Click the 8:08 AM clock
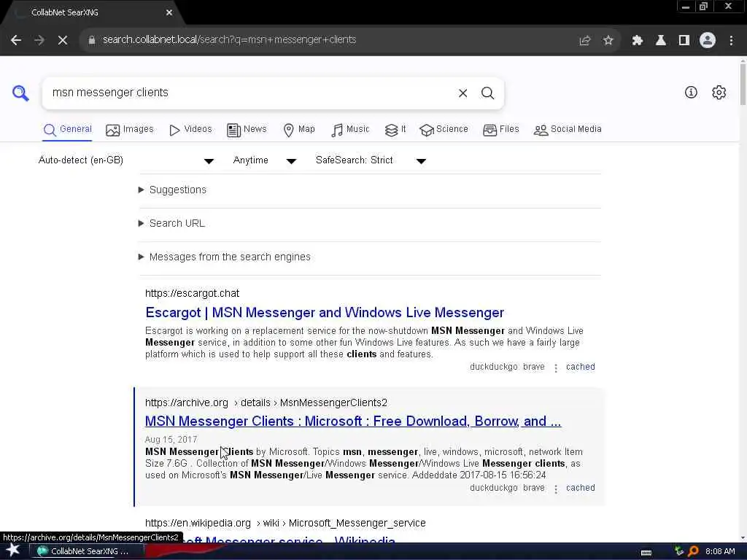Image resolution: width=747 pixels, height=560 pixels. click(720, 551)
